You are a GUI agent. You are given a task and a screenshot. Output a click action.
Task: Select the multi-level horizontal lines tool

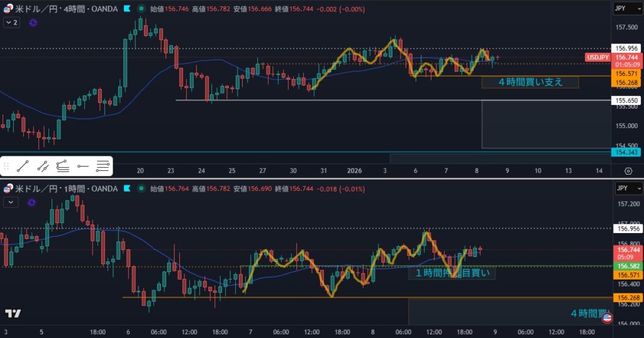(x=103, y=166)
